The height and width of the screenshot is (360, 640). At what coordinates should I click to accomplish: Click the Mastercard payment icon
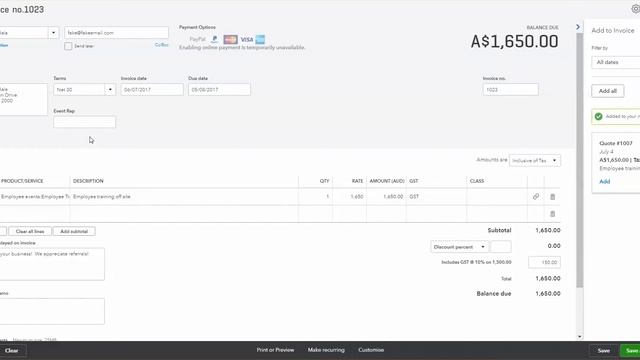(230, 40)
